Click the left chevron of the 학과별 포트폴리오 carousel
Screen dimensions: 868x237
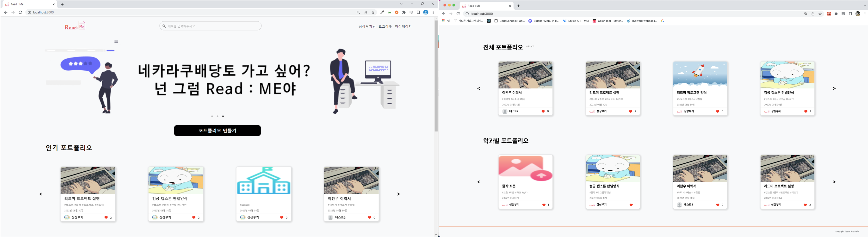pos(478,181)
